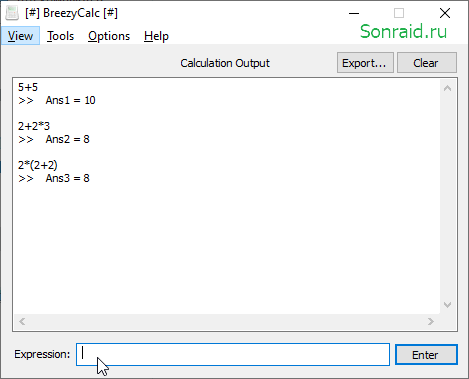Submit the expression with the Enter button
Screen dimensions: 469x379
point(426,355)
